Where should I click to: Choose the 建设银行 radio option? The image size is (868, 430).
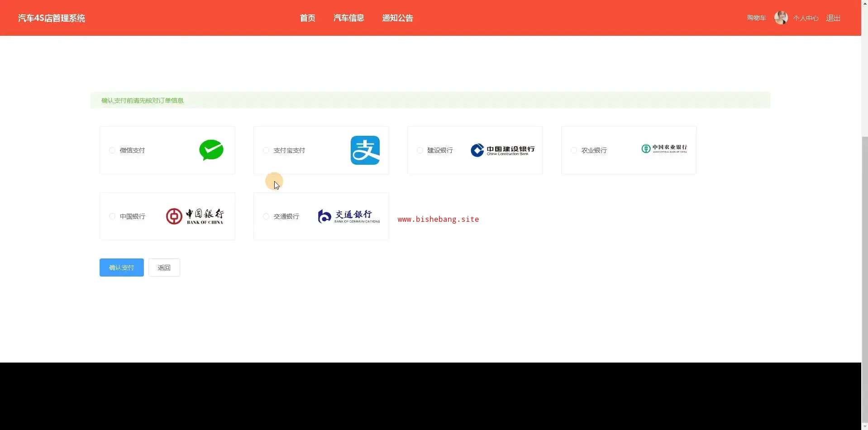[420, 150]
